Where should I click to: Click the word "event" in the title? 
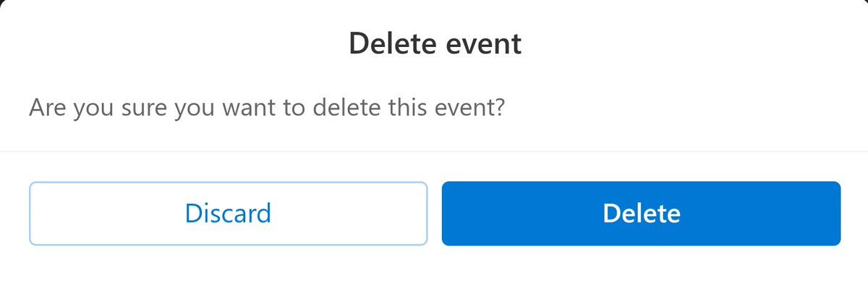[482, 44]
